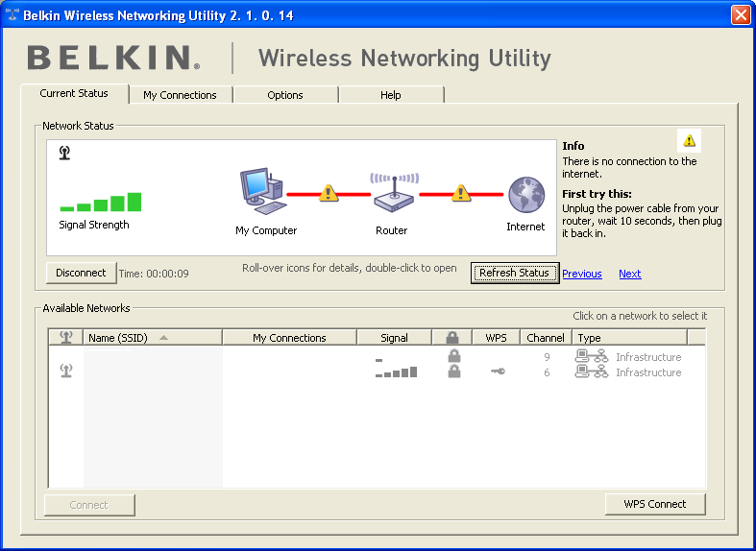Click Infrastructure network icon on channel 6 row
This screenshot has width=756, height=551.
click(592, 371)
